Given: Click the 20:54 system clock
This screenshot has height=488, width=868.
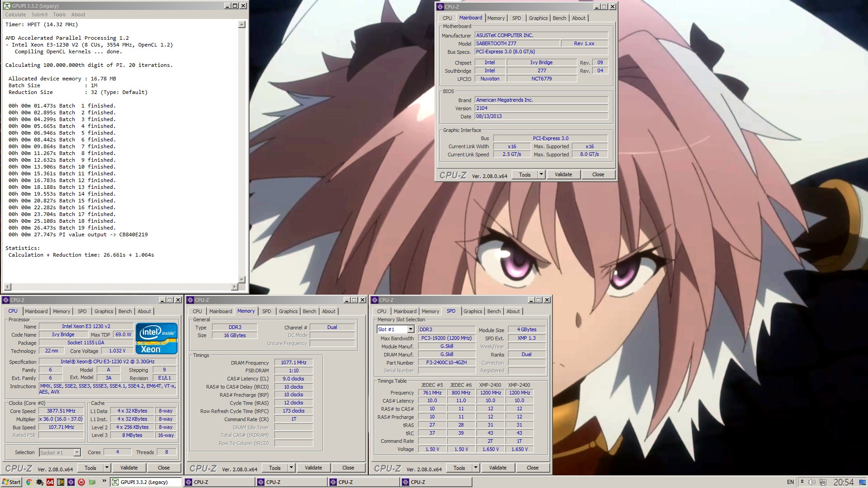Looking at the screenshot, I should point(844,482).
